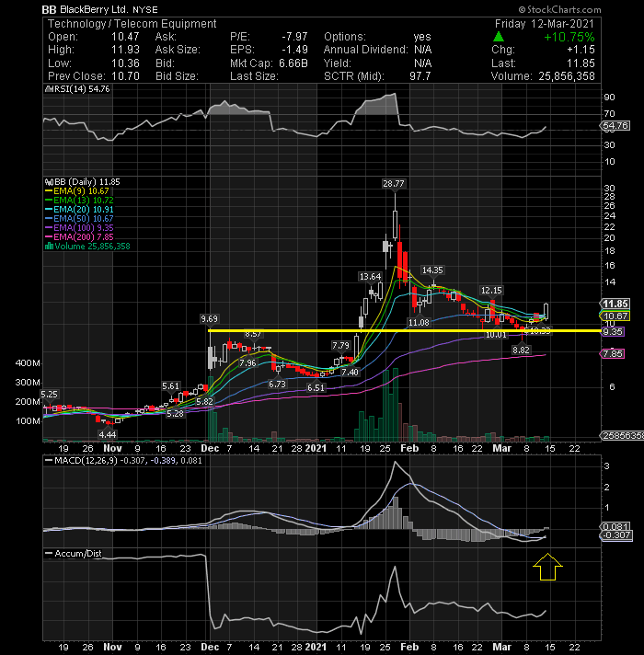The width and height of the screenshot is (644, 655).
Task: Click the purple 9.35 axis tag
Action: tap(613, 332)
